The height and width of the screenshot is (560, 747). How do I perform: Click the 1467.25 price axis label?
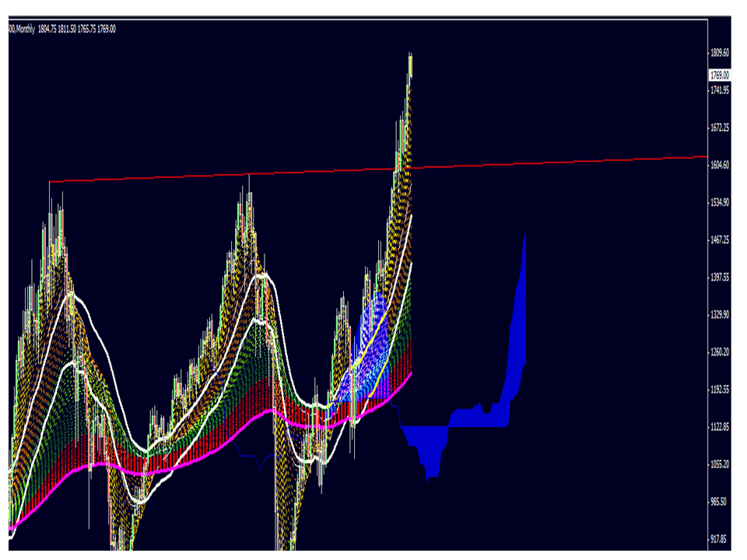(x=720, y=240)
